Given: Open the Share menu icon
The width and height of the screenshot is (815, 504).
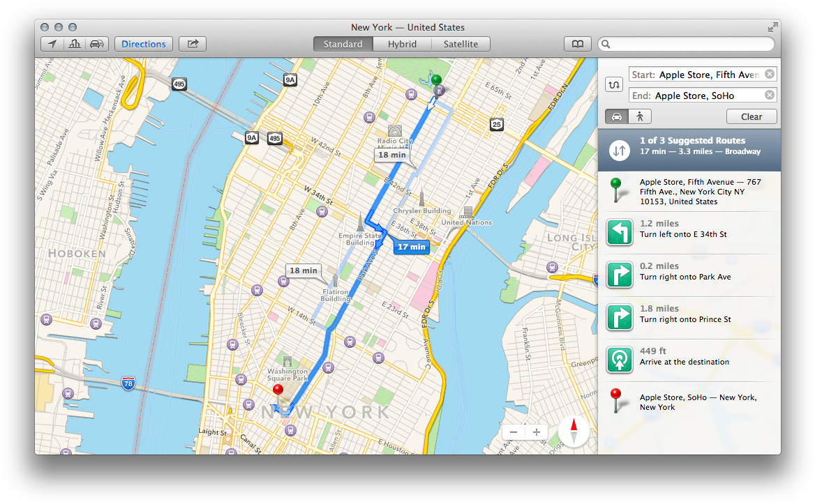Looking at the screenshot, I should tap(192, 43).
